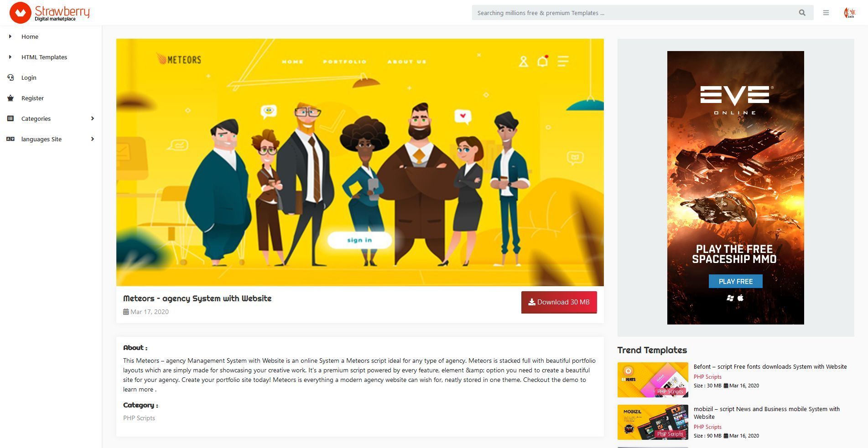Open the Home menu item
The height and width of the screenshot is (448, 868).
point(30,36)
